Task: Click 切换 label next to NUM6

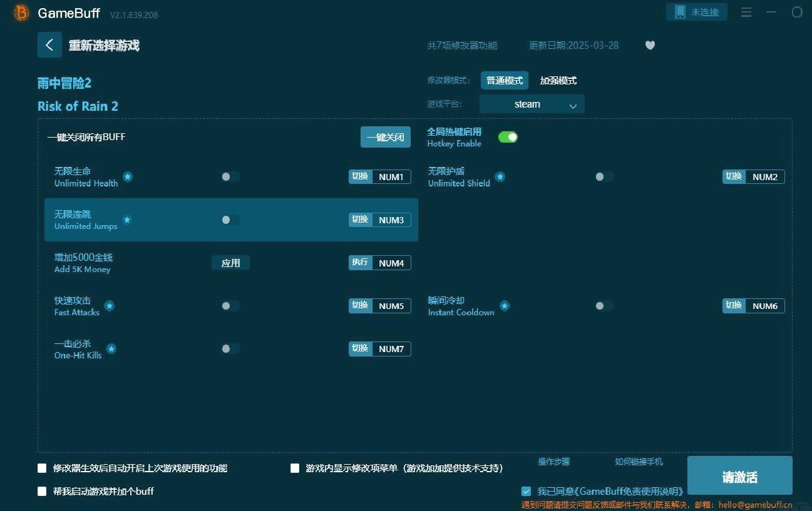Action: point(734,306)
